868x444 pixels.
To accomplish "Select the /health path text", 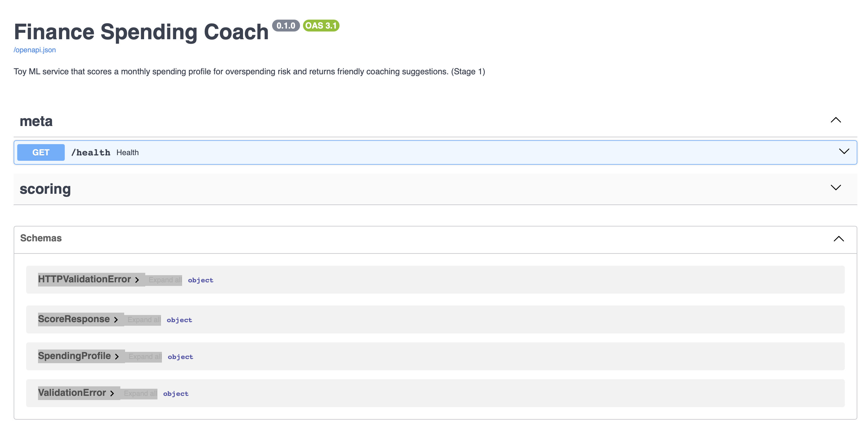I will [x=91, y=152].
